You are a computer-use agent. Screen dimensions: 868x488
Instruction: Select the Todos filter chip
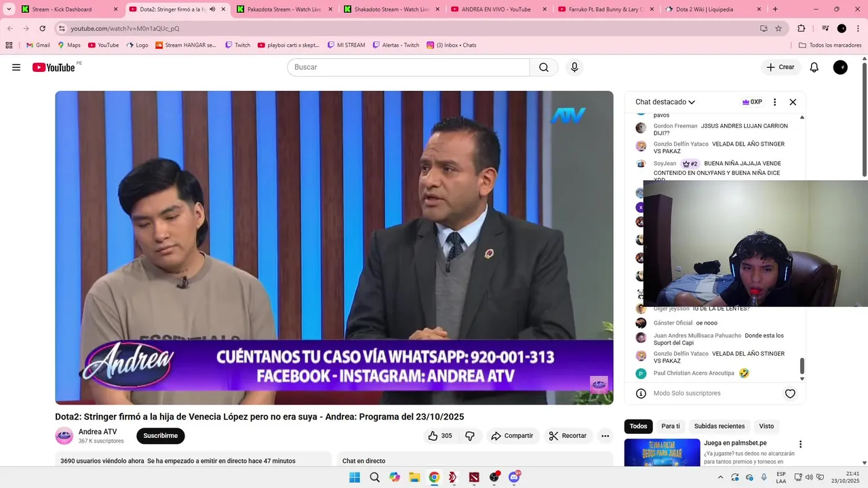tap(638, 426)
